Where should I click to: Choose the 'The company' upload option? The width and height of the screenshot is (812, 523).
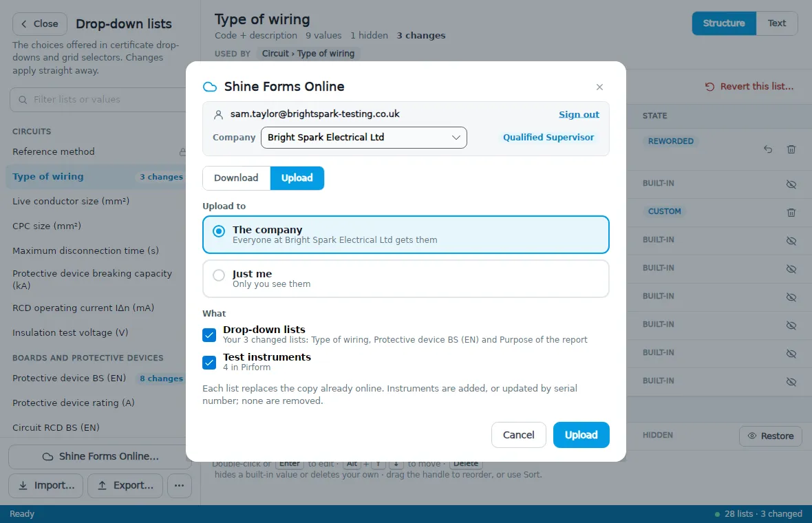[405, 235]
